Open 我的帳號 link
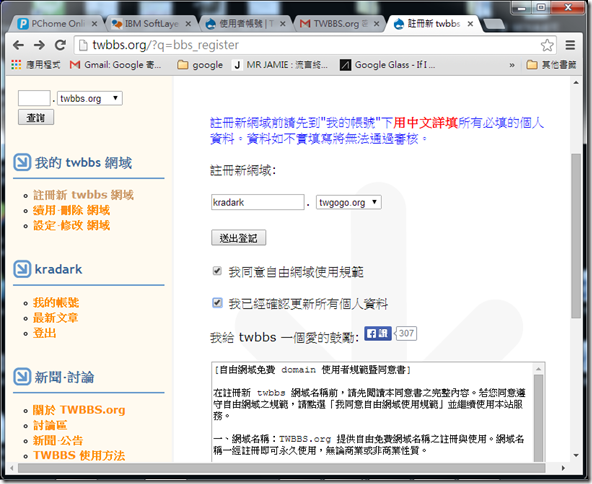This screenshot has width=592, height=484. pos(56,302)
